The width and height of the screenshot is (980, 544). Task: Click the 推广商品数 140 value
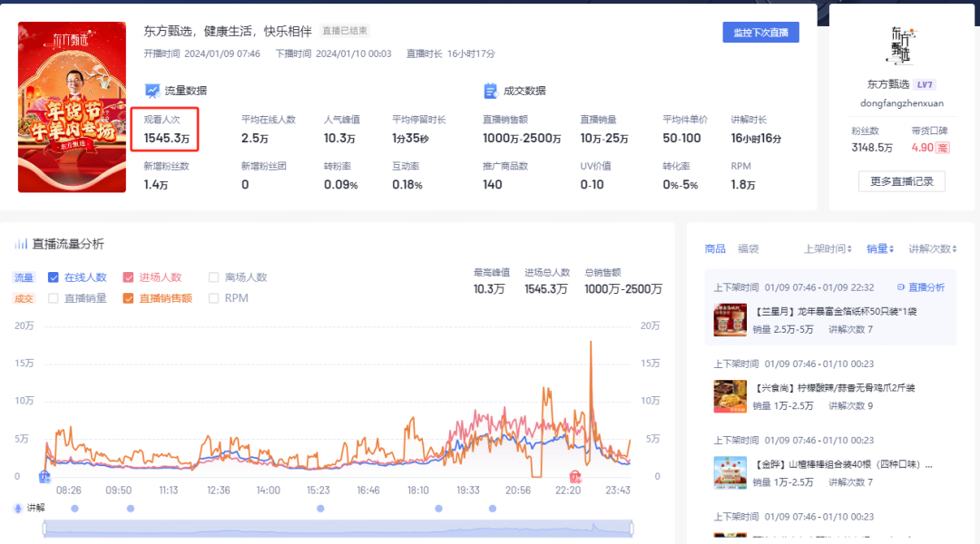tap(493, 185)
